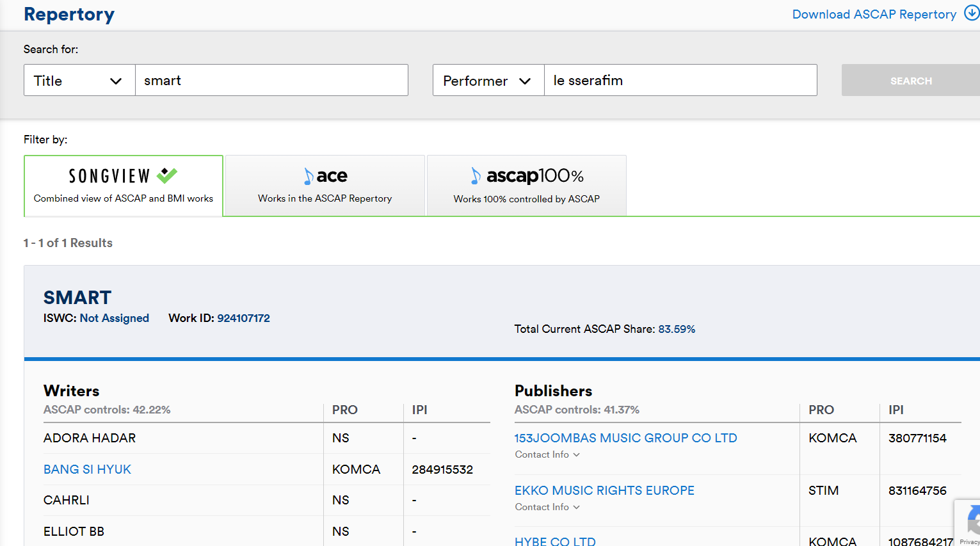The width and height of the screenshot is (980, 546).
Task: Click the ACE music note logo
Action: click(x=309, y=176)
